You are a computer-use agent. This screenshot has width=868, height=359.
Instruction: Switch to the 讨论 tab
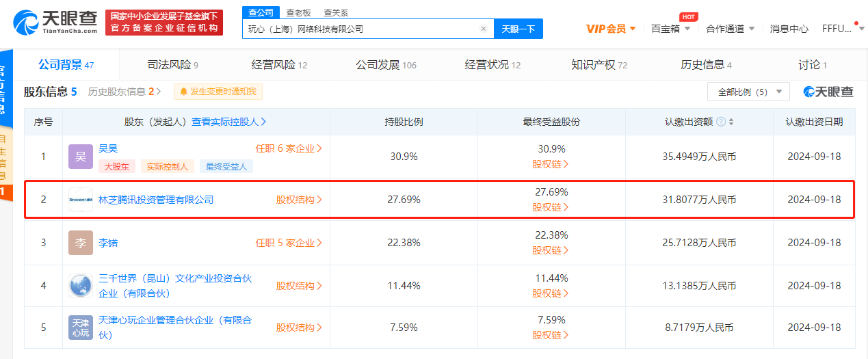tap(813, 65)
